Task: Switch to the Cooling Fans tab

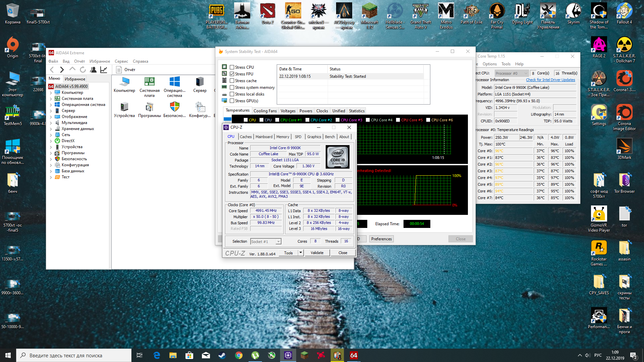Action: tap(265, 111)
